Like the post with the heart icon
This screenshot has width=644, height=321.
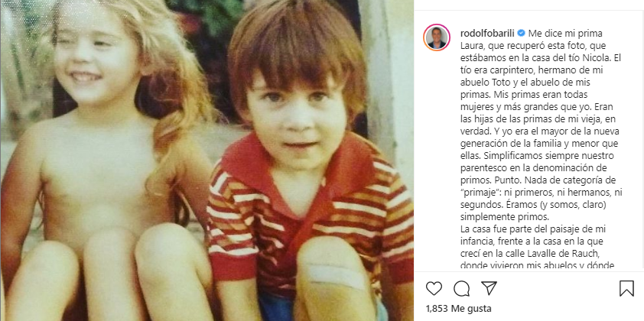pos(434,289)
